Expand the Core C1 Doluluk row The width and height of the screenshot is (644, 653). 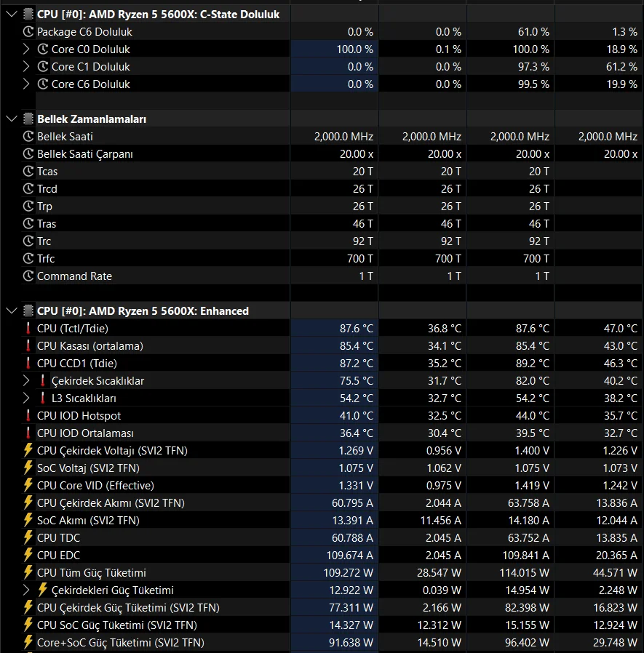point(26,67)
